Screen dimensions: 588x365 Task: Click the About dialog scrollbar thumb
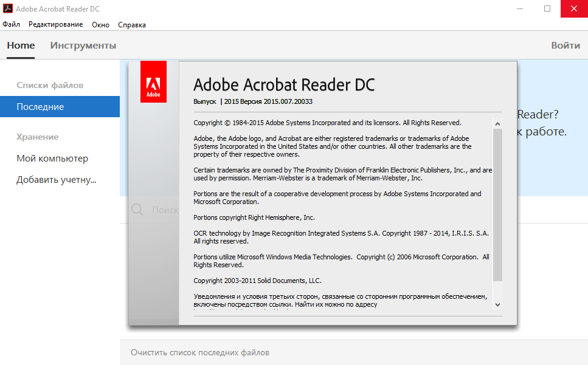[x=497, y=205]
